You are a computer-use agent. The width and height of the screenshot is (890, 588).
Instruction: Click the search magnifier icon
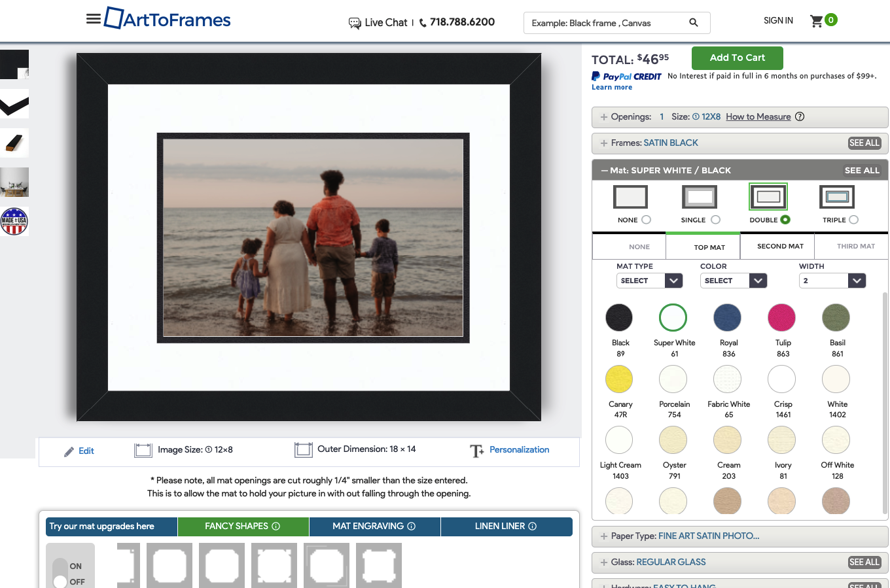tap(694, 23)
